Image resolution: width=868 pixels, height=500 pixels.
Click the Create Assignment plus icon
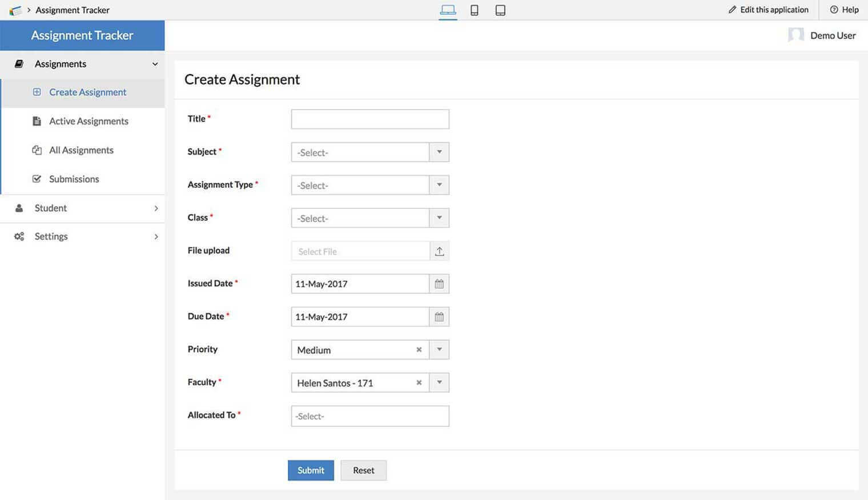(x=37, y=92)
